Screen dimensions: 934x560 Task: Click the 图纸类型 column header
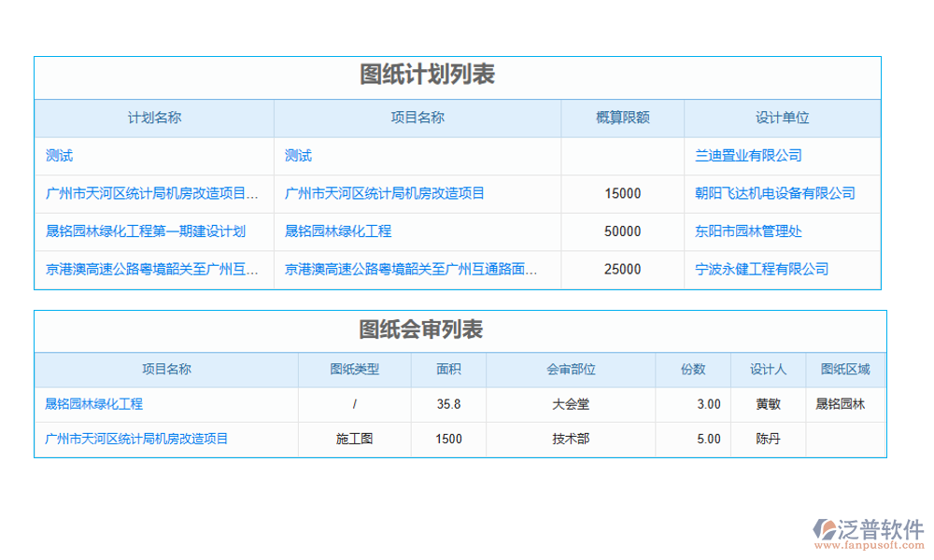354,370
